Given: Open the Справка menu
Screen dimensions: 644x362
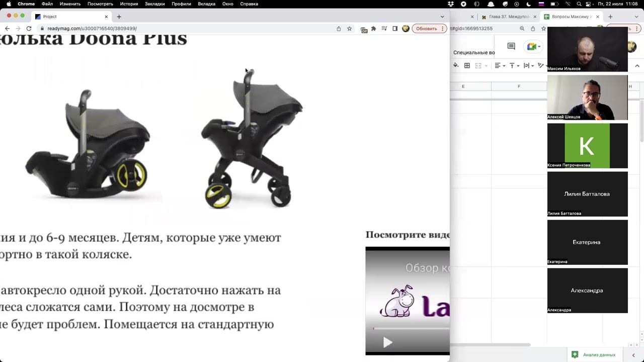Looking at the screenshot, I should (x=249, y=4).
